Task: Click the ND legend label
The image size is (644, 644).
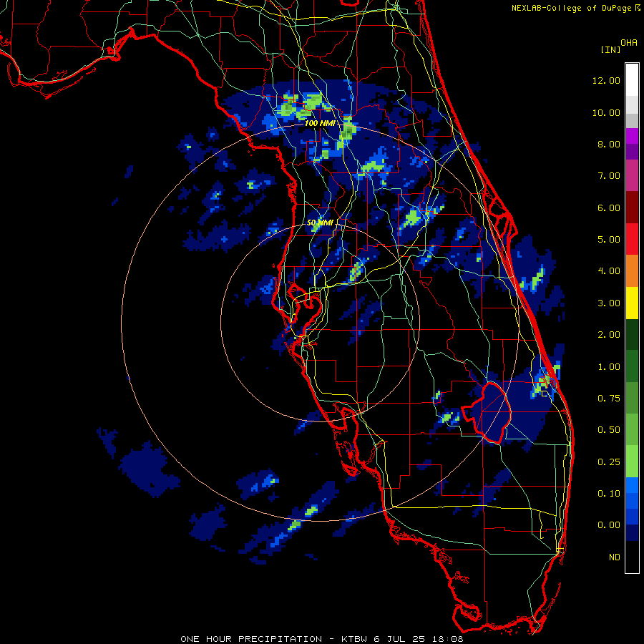Action: click(615, 557)
